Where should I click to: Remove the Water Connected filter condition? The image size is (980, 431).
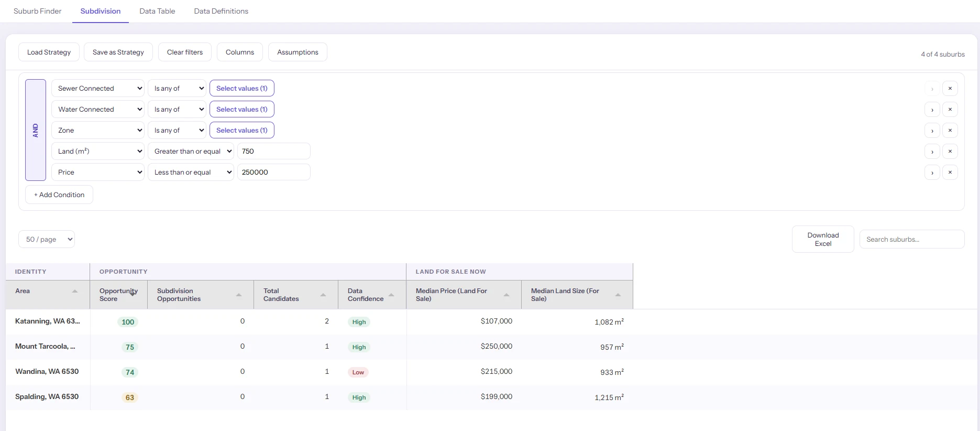click(950, 109)
